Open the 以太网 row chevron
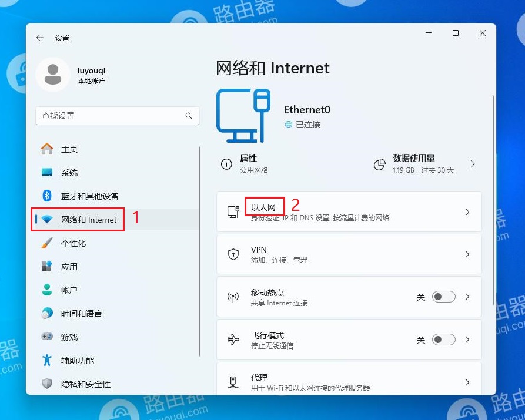Screen dimensions: 525x420 coord(467,212)
